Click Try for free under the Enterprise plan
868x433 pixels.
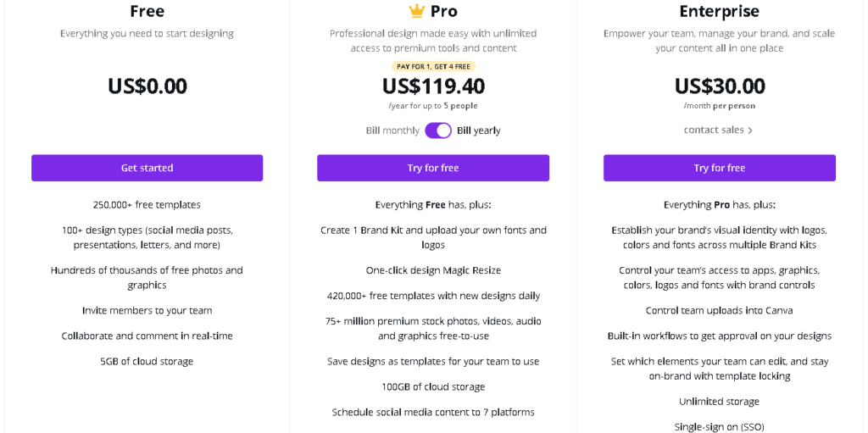pos(720,168)
